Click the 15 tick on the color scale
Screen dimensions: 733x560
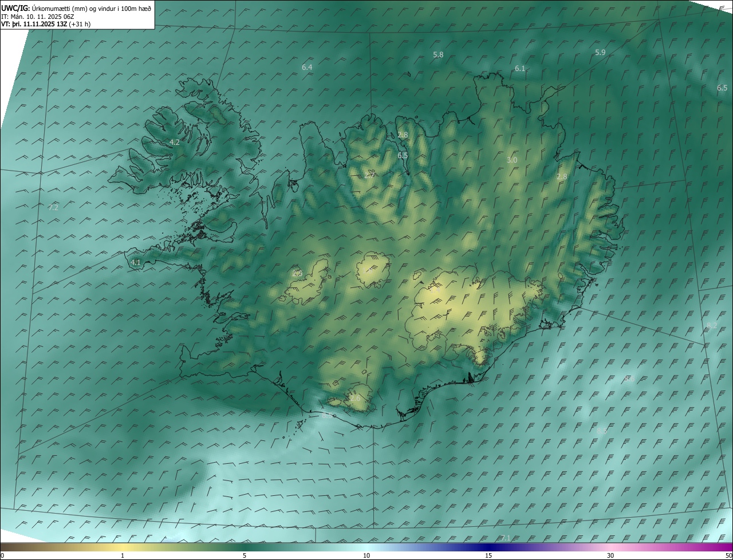(x=488, y=556)
